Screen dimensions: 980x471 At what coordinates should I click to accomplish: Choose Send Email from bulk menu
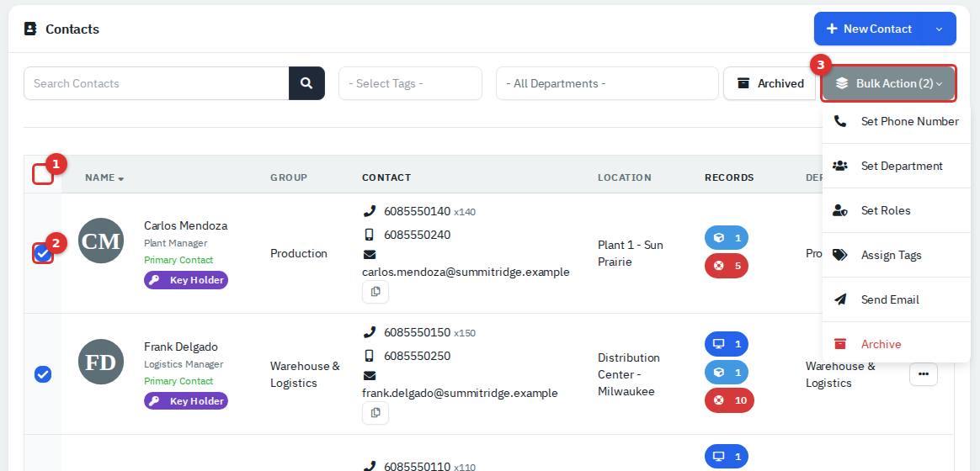[x=897, y=299]
